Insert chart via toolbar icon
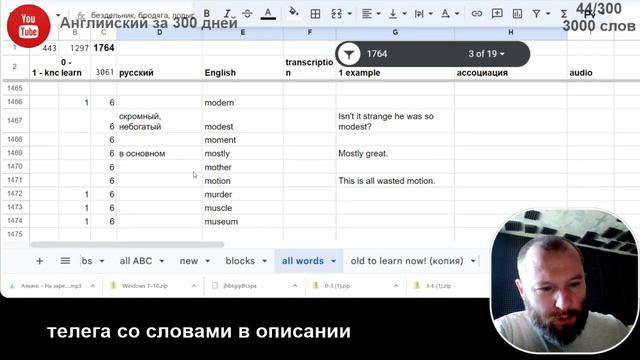The width and height of the screenshot is (640, 360). coord(517,14)
